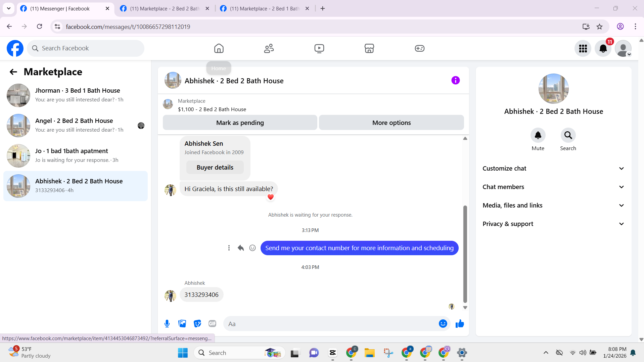Screen dimensions: 644x362
Task: Open Angel 2 Bed 2 Bath House conversation
Action: click(76, 126)
